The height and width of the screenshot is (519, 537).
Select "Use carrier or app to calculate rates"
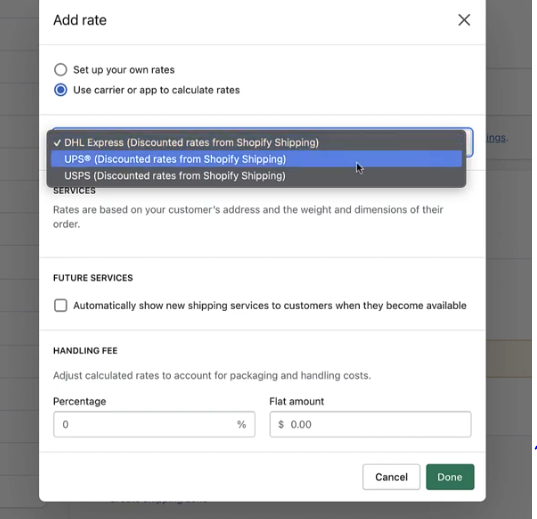[61, 90]
